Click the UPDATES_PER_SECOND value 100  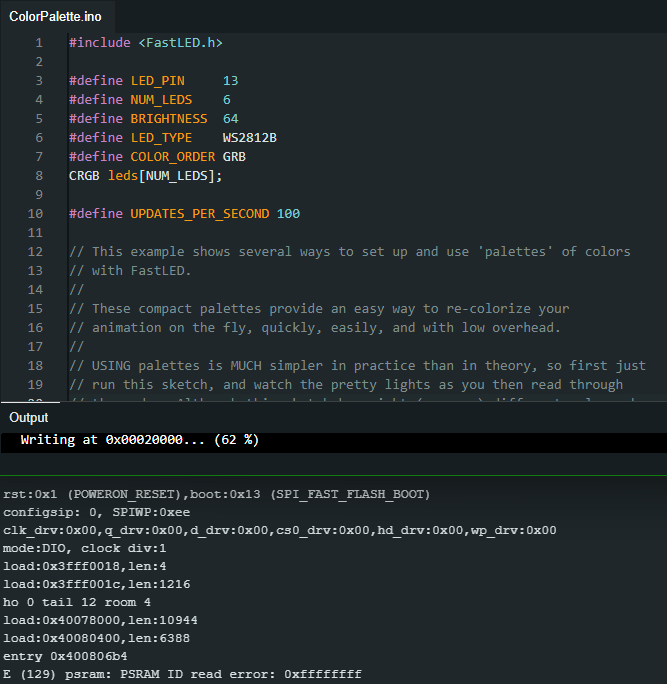288,213
